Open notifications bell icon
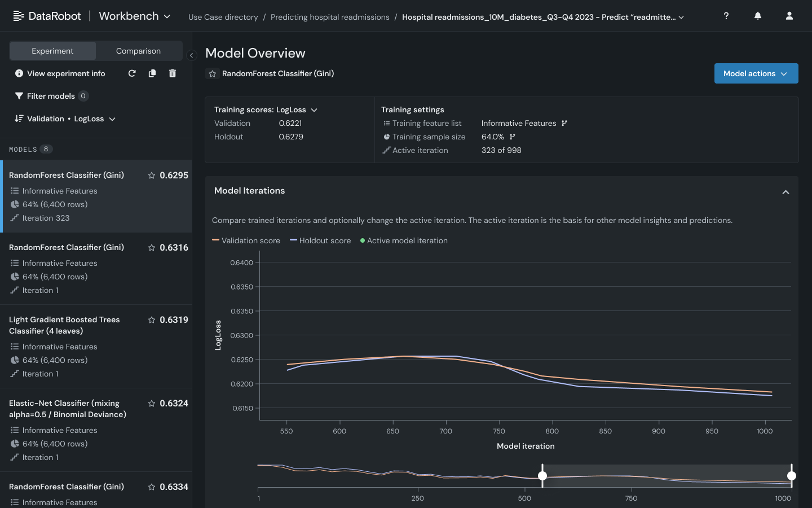 click(x=758, y=16)
